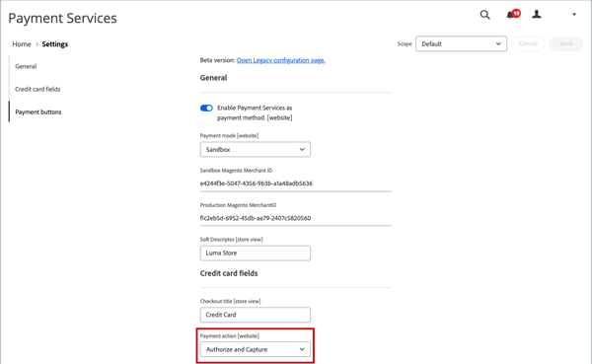The image size is (592, 364).
Task: Open the search magnifier icon
Action: (x=484, y=15)
